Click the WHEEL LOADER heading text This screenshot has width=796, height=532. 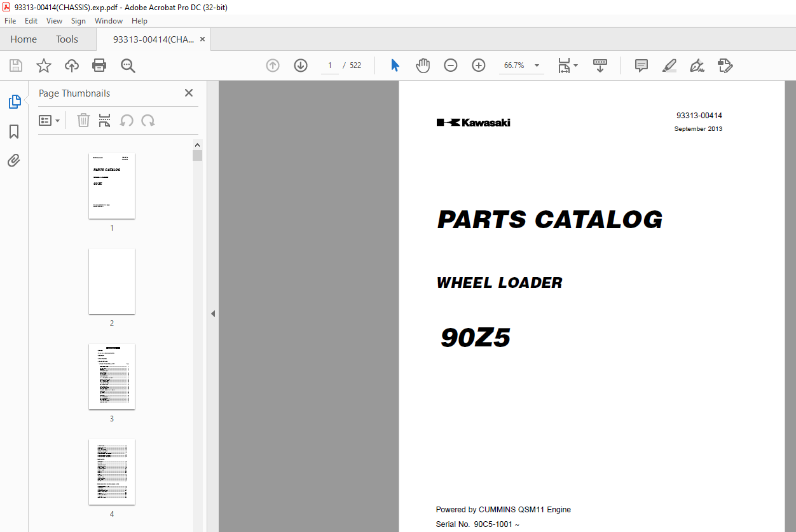click(500, 283)
